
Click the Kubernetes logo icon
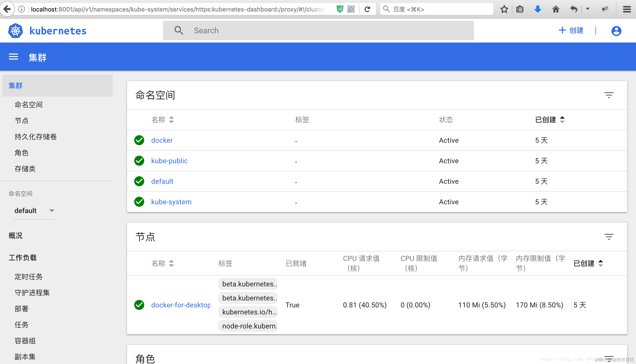click(16, 31)
